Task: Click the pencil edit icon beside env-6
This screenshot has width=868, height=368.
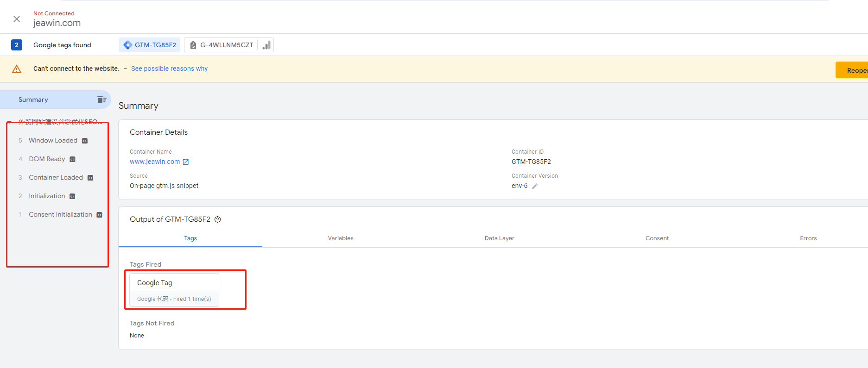Action: (x=535, y=186)
